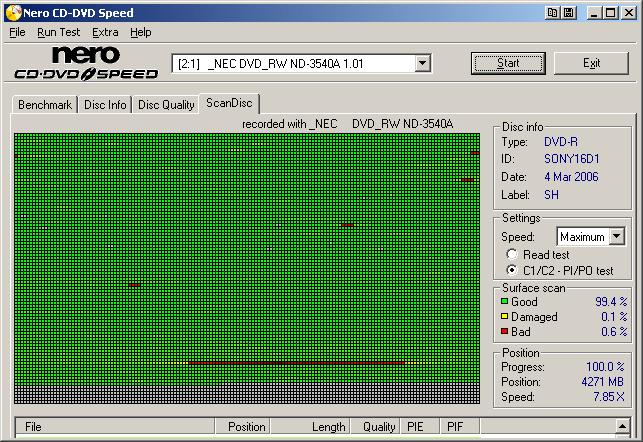643x442 pixels.
Task: Click the copy-to-clipboard icon in the title bar
Action: point(552,13)
